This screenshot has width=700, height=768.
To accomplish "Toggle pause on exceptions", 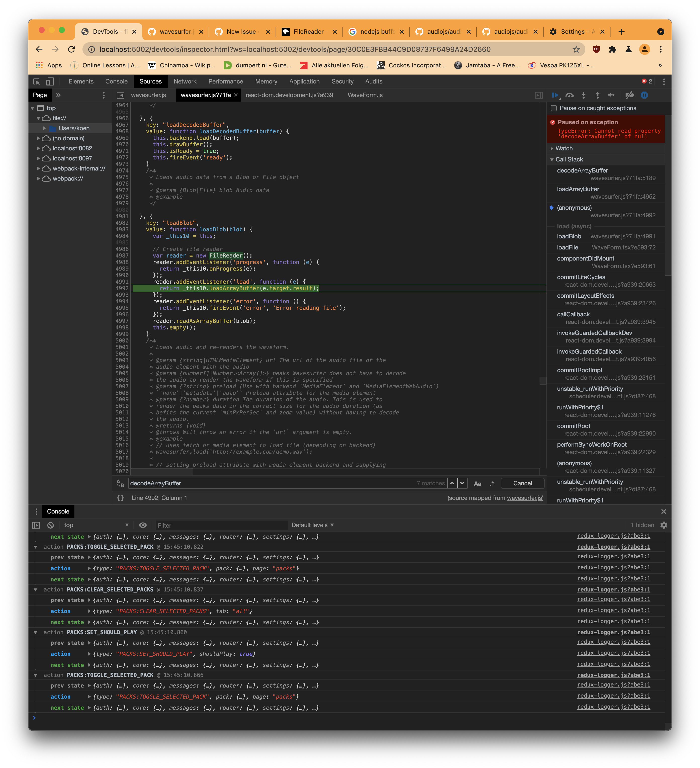I will click(644, 95).
